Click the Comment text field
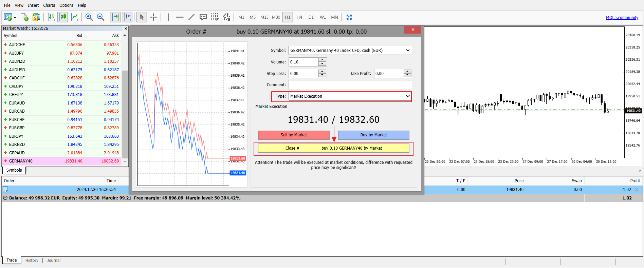The image size is (644, 268). pyautogui.click(x=350, y=85)
